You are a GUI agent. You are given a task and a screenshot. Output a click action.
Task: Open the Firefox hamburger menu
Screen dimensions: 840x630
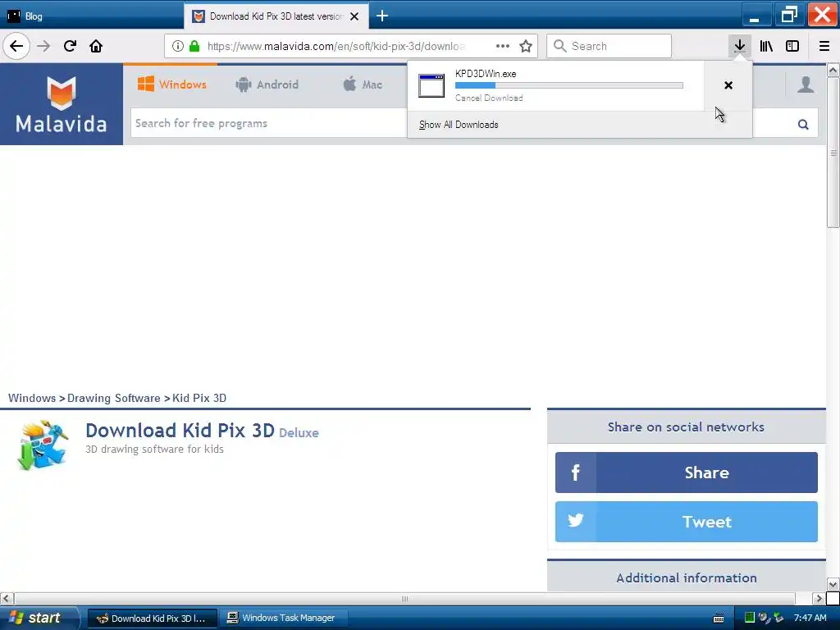(x=824, y=46)
